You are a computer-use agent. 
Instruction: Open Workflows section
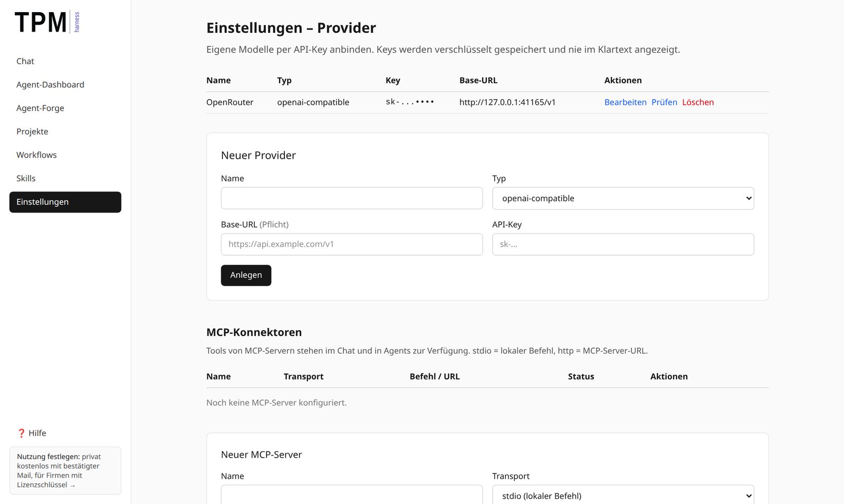pyautogui.click(x=65, y=155)
